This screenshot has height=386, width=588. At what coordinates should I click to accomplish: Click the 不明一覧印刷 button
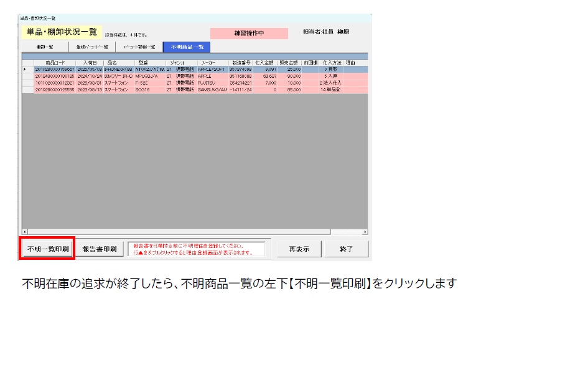click(47, 249)
